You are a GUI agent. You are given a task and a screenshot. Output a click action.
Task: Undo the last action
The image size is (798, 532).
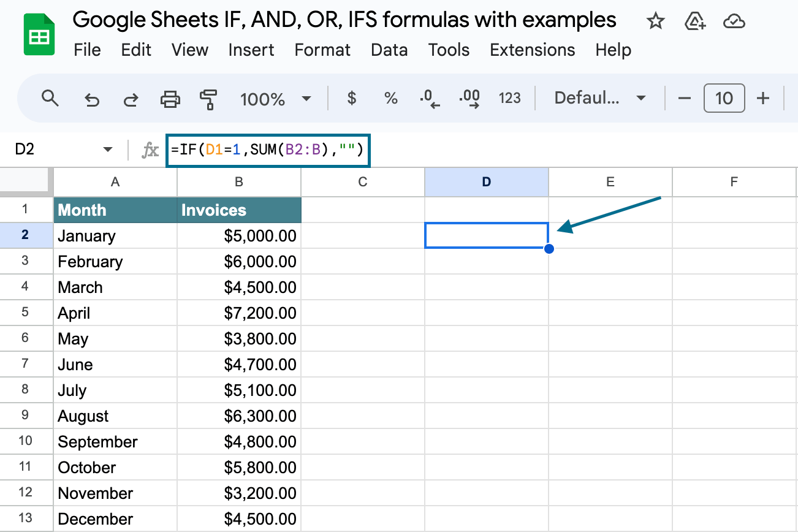[92, 98]
